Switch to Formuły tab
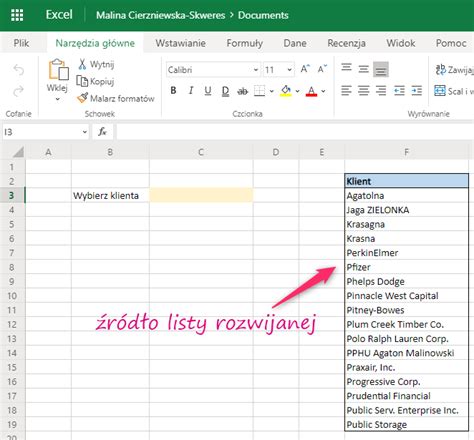 [x=245, y=43]
